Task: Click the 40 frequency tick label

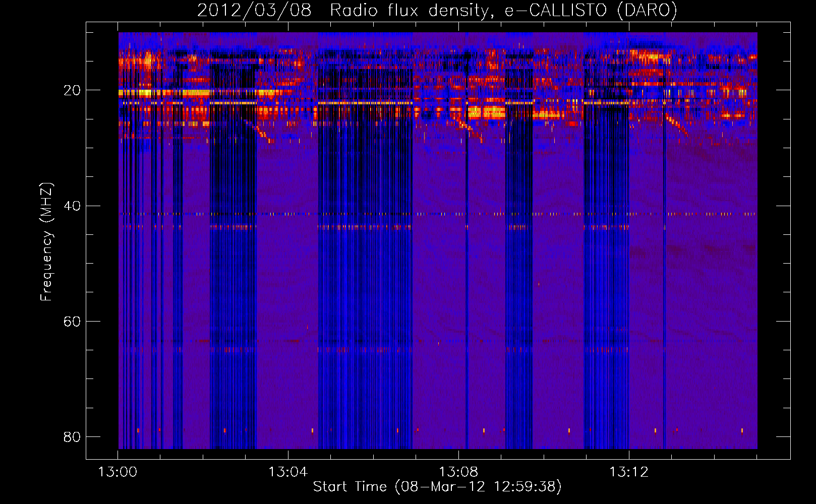Action: 72,206
